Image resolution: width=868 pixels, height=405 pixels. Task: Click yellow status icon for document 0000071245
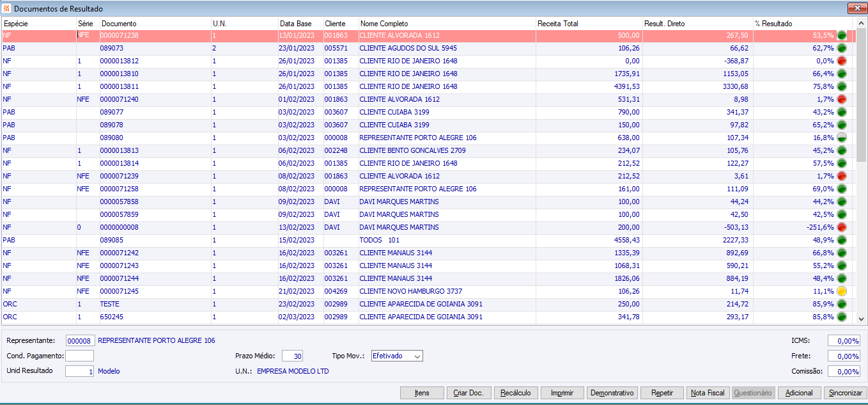(x=842, y=291)
